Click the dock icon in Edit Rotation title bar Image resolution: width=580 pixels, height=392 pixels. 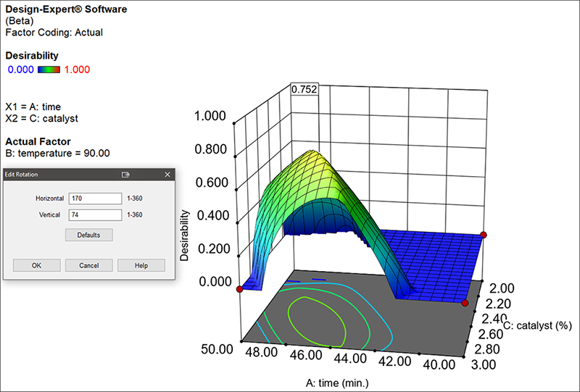click(125, 175)
